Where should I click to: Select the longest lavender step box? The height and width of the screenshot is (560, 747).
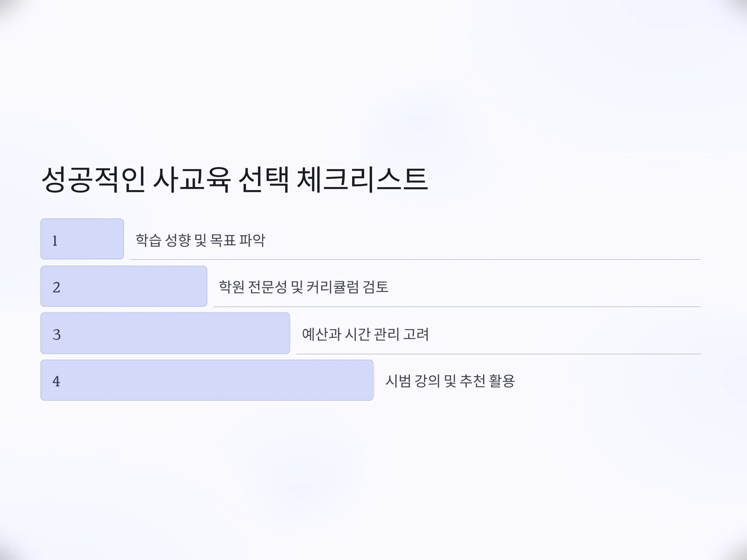207,380
